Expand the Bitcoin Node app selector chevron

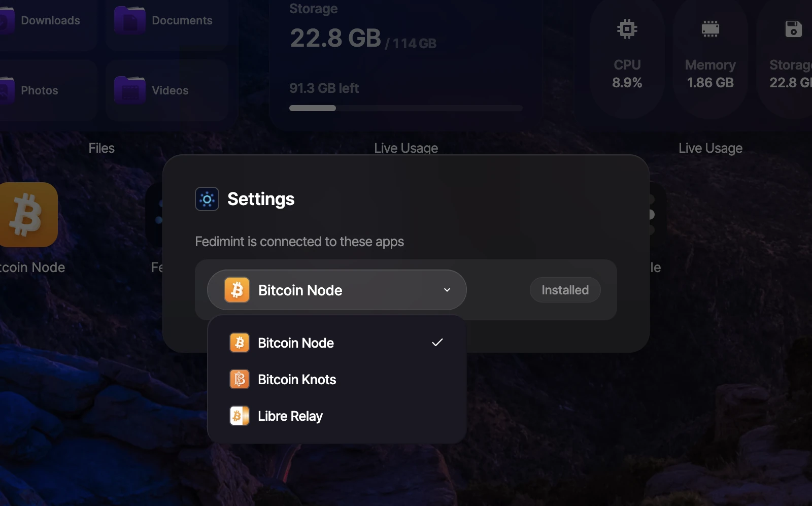tap(447, 290)
